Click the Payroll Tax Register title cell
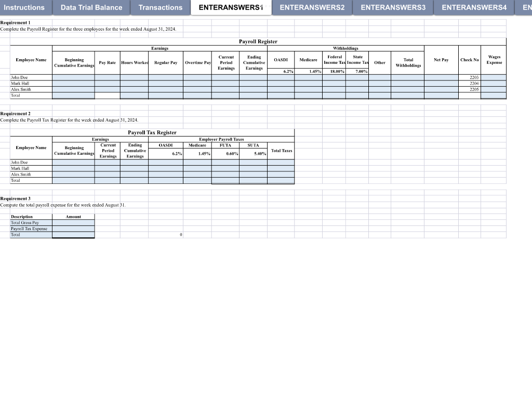Screen dimensions: 532x399 (152, 132)
